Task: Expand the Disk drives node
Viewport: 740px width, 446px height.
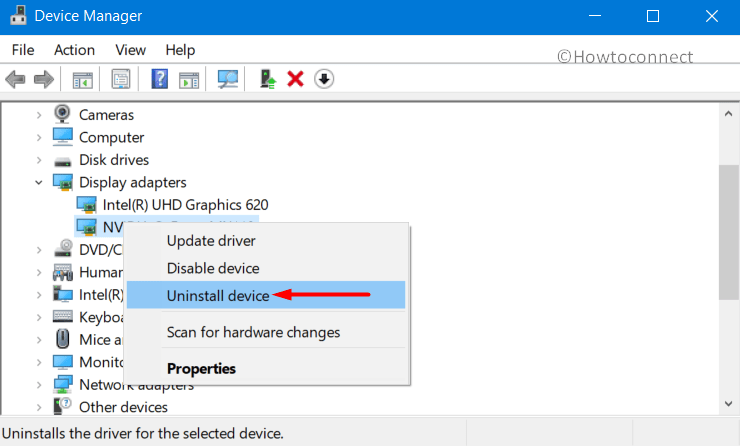Action: pyautogui.click(x=39, y=160)
